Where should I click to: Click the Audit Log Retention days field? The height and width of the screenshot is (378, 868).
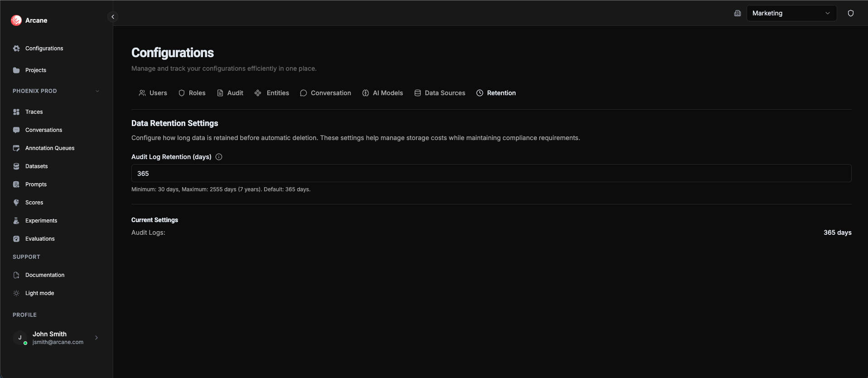[491, 174]
